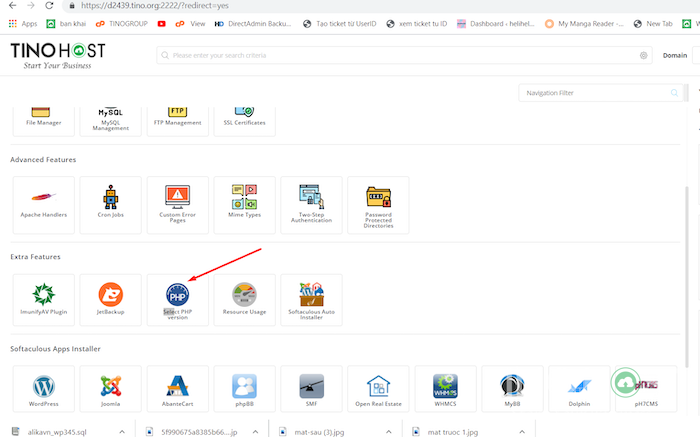Open MySQL Management
The image size is (700, 437).
coord(111,121)
